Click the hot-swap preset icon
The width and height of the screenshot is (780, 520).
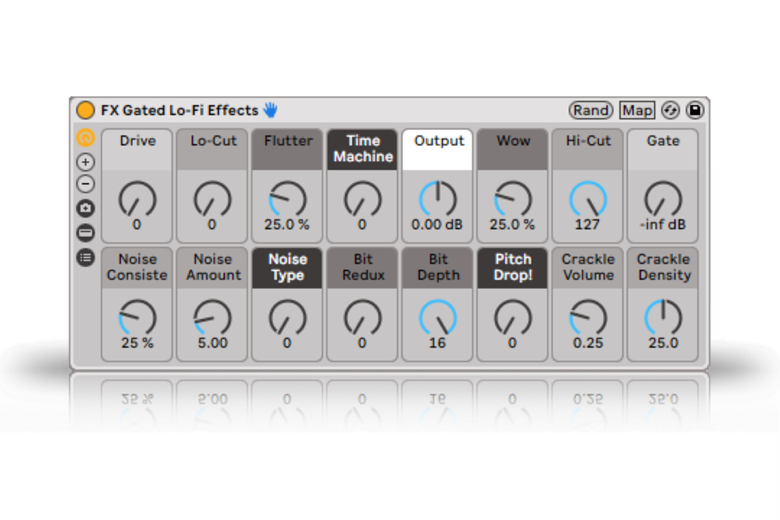tap(671, 110)
